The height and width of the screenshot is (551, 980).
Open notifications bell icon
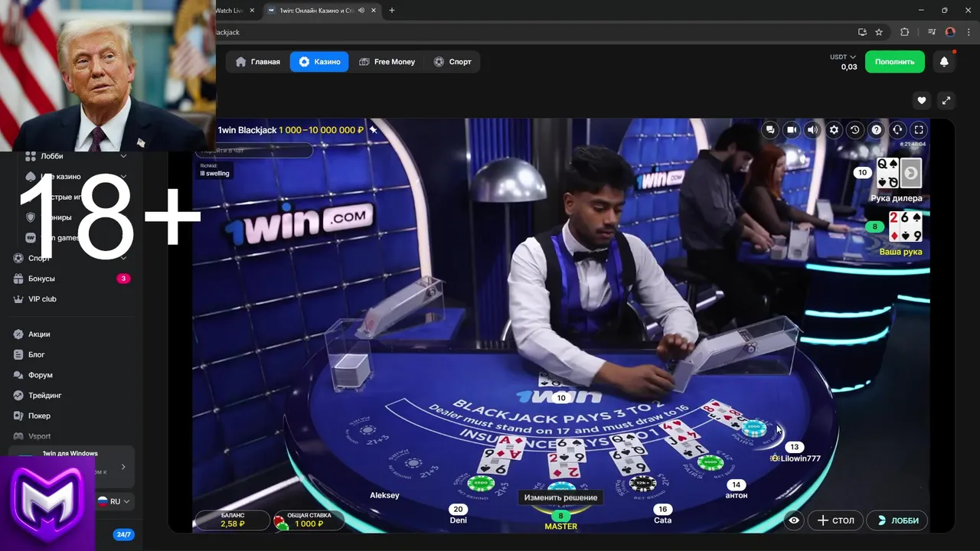944,62
